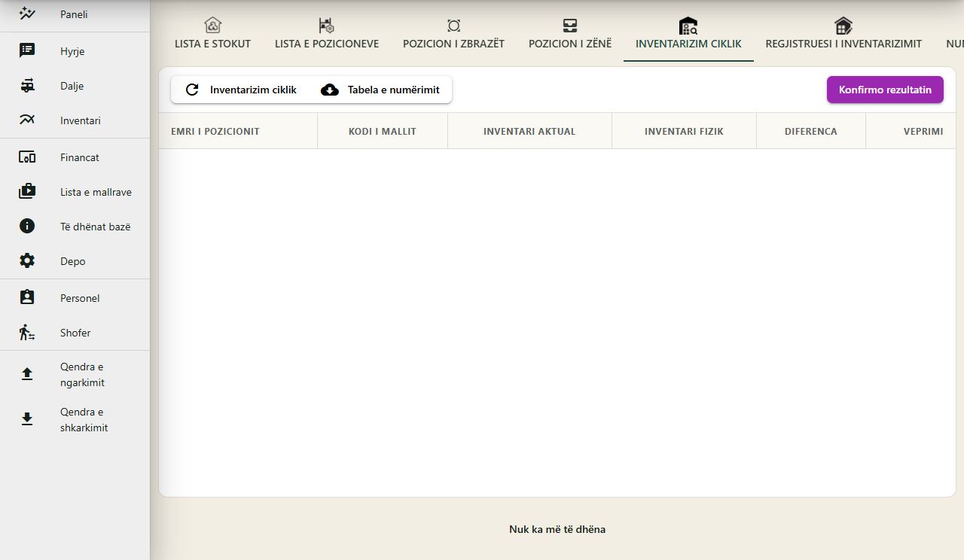
Task: Click the Depo gear icon
Action: pos(27,261)
